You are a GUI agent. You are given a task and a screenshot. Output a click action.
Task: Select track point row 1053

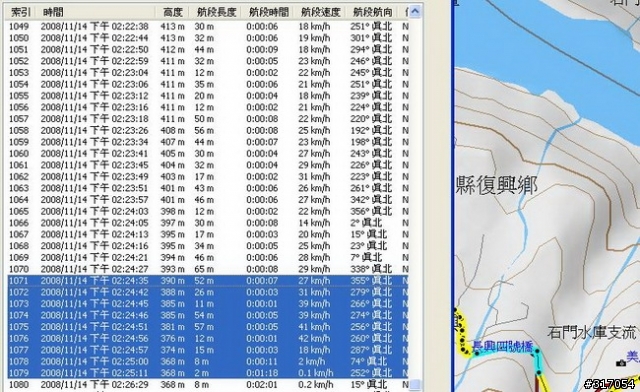pyautogui.click(x=208, y=73)
